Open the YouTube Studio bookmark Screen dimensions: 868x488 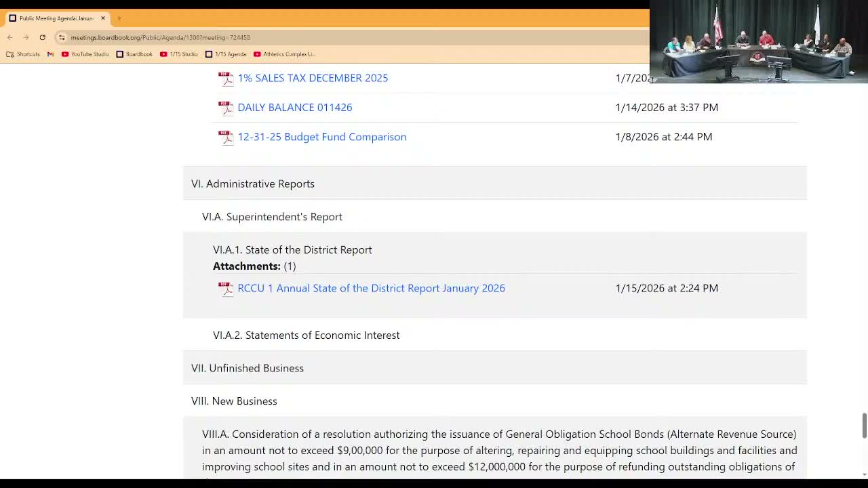pos(85,54)
